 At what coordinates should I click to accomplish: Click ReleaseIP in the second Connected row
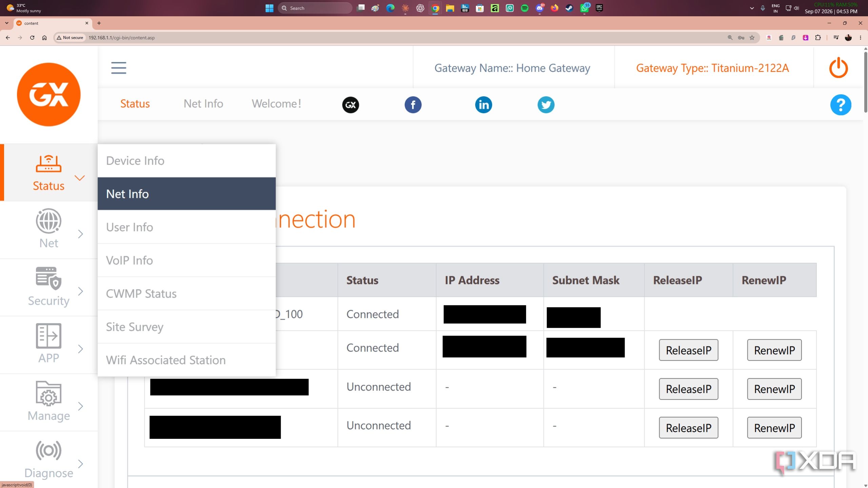(688, 350)
